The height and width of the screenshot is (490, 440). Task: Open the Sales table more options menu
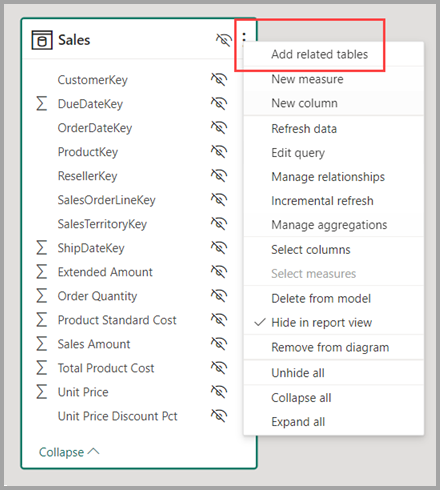tap(244, 37)
